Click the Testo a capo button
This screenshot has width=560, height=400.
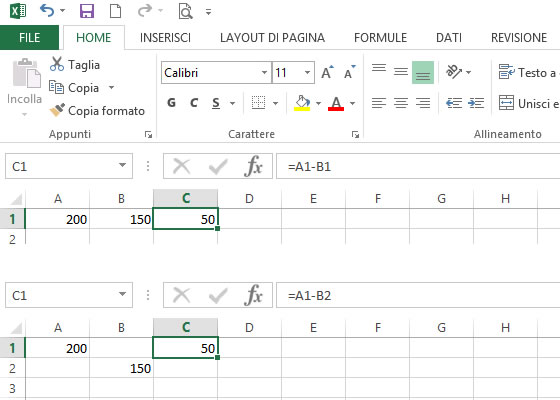tap(529, 72)
